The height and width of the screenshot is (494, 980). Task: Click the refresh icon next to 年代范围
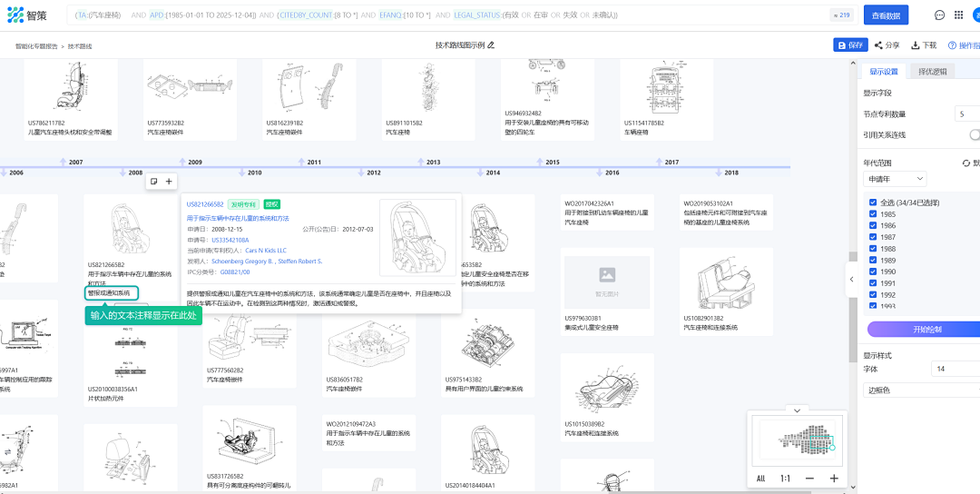click(x=965, y=163)
